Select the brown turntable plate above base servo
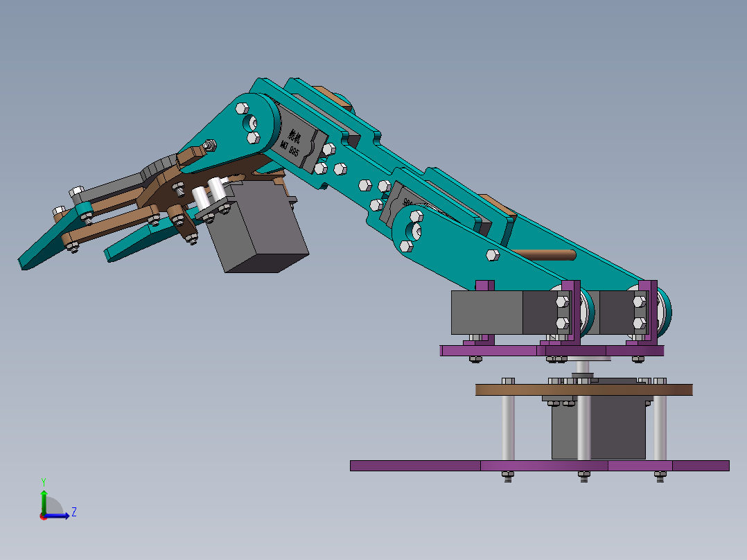The image size is (747, 560). [583, 390]
